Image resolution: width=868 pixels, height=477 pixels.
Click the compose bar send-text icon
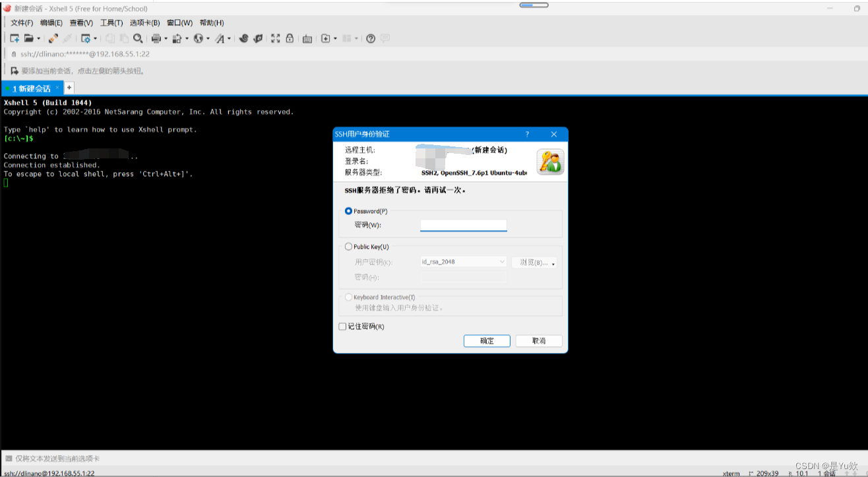coord(9,458)
